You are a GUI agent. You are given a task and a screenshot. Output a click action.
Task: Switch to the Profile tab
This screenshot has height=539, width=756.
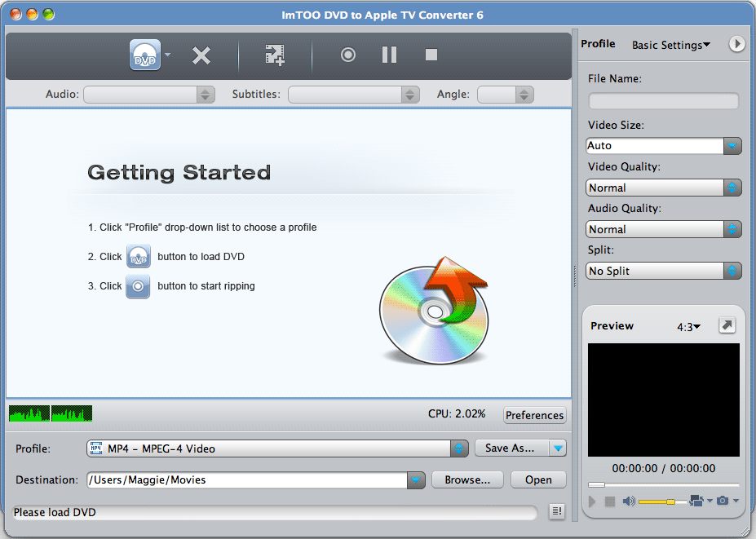pos(598,43)
